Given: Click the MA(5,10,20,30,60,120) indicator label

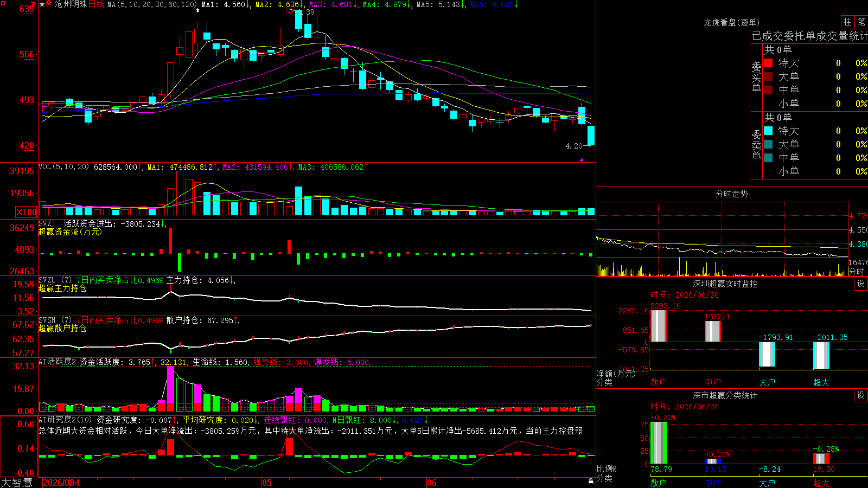Looking at the screenshot, I should point(152,4).
